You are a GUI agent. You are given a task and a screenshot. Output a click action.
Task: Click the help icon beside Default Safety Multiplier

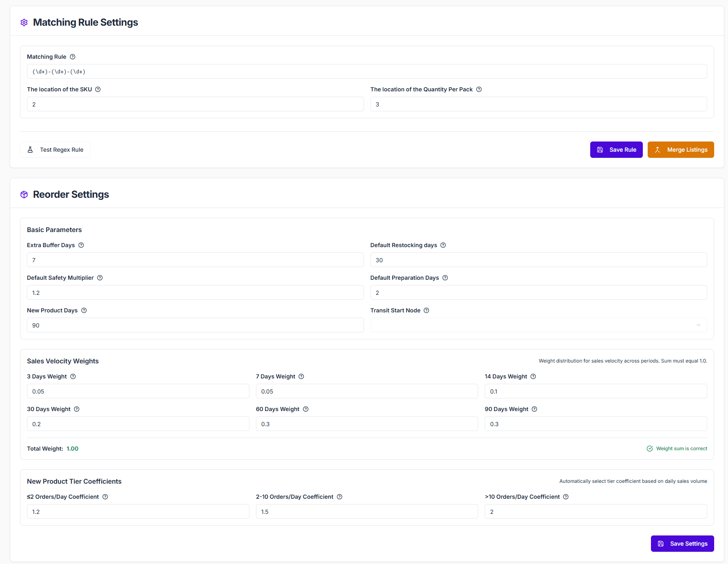click(100, 278)
